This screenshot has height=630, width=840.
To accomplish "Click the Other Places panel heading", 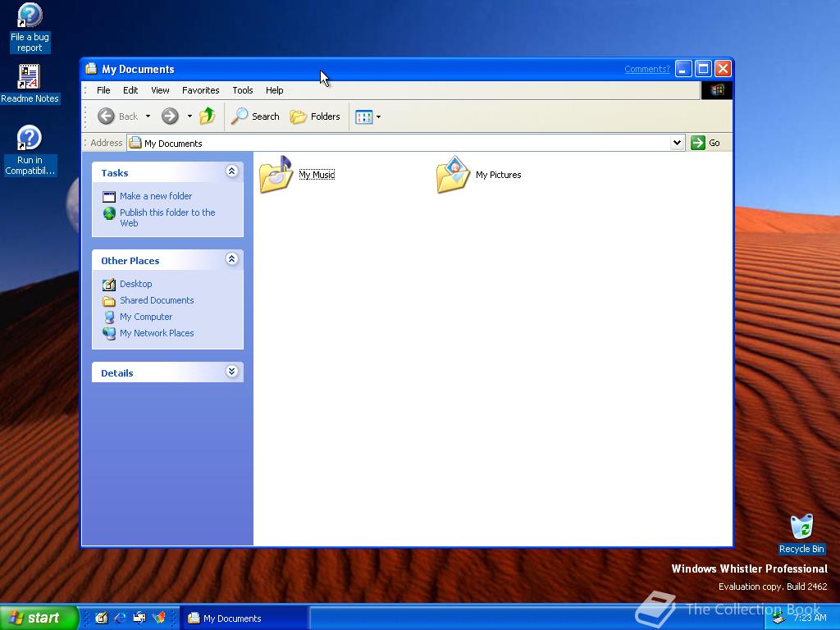I will coord(130,261).
